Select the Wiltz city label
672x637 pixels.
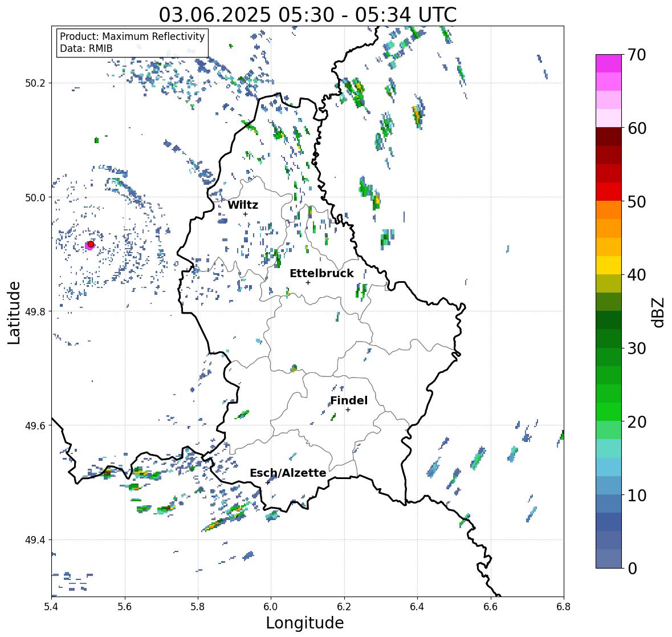click(x=243, y=205)
